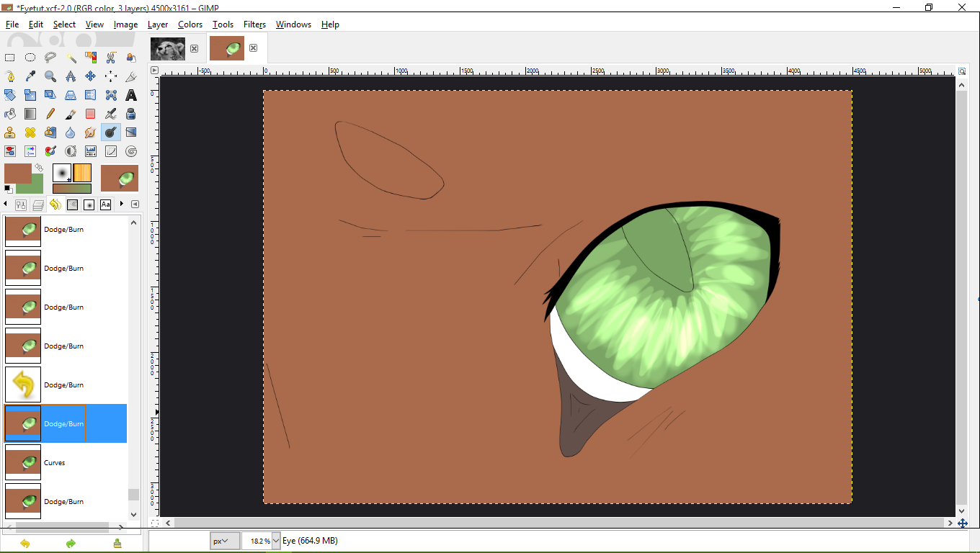Viewport: 980px width, 553px height.
Task: Open the dock tab configuration menu button
Action: (x=135, y=204)
